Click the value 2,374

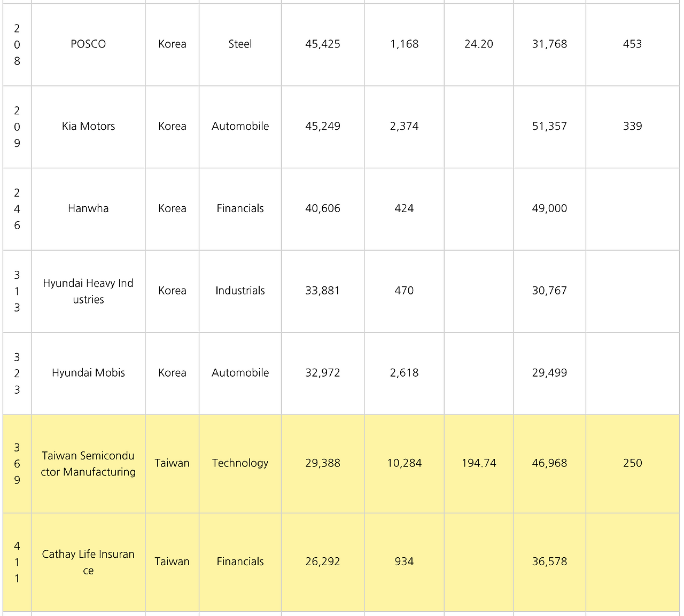[x=404, y=127]
